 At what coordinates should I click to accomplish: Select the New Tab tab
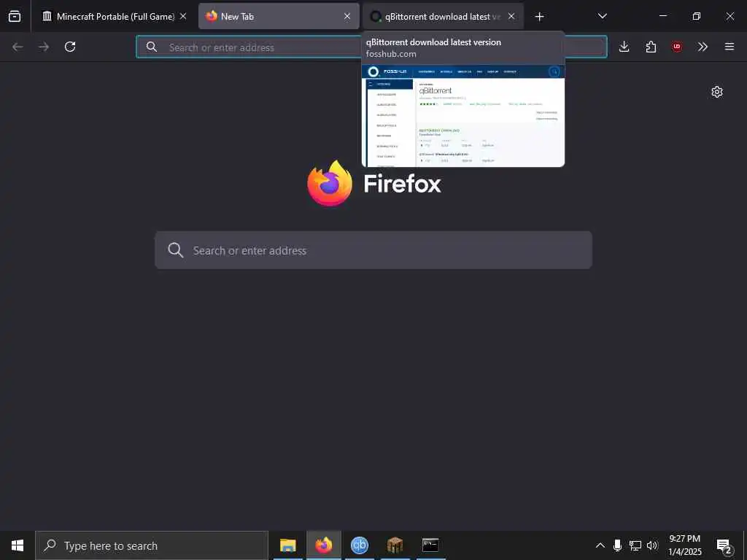pyautogui.click(x=279, y=17)
